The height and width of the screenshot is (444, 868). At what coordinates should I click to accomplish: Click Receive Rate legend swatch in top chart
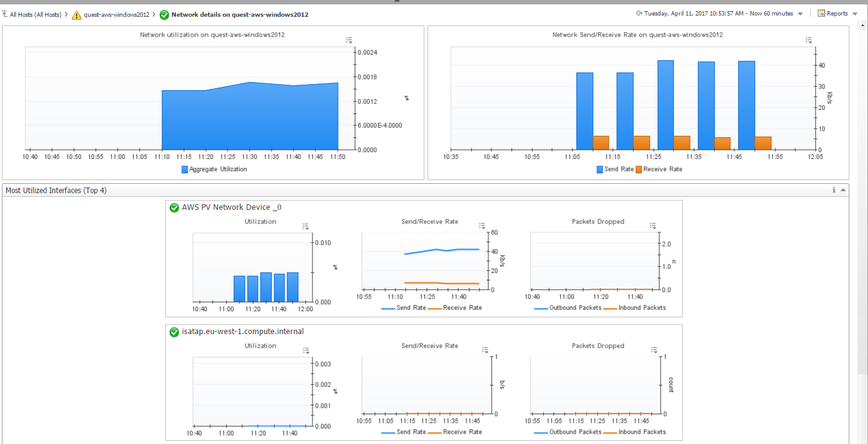639,169
